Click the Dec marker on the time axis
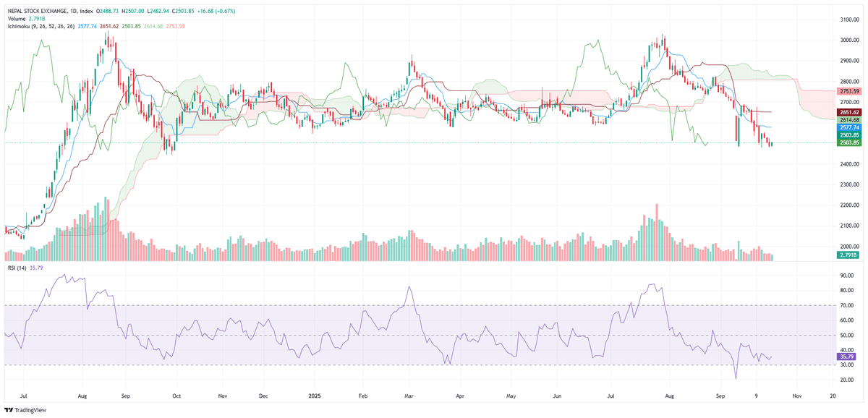This screenshot has width=868, height=418. (263, 396)
